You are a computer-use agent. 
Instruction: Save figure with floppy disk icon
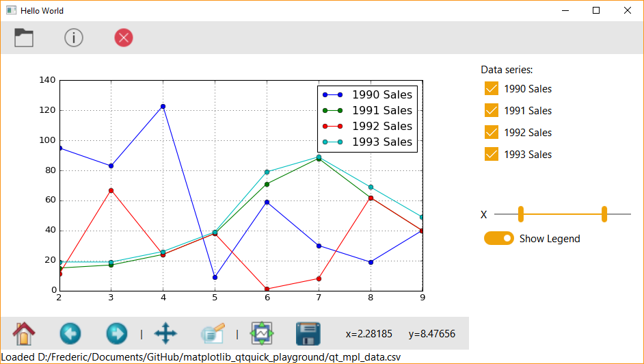[x=308, y=334]
